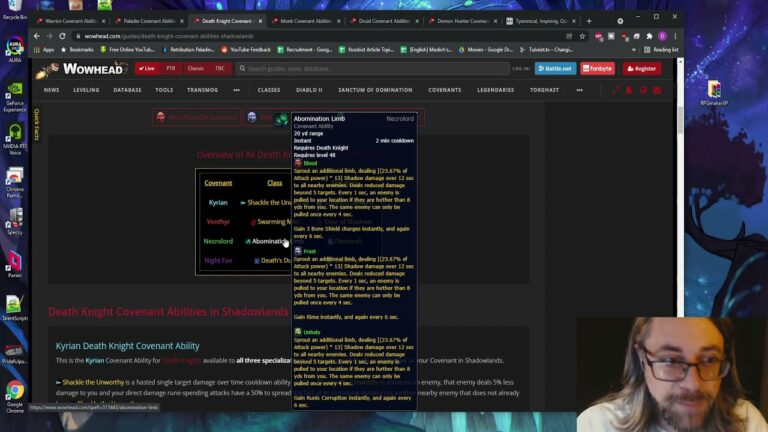768x432 pixels.
Task: Click the Kyrian covenant link in table
Action: pos(218,202)
